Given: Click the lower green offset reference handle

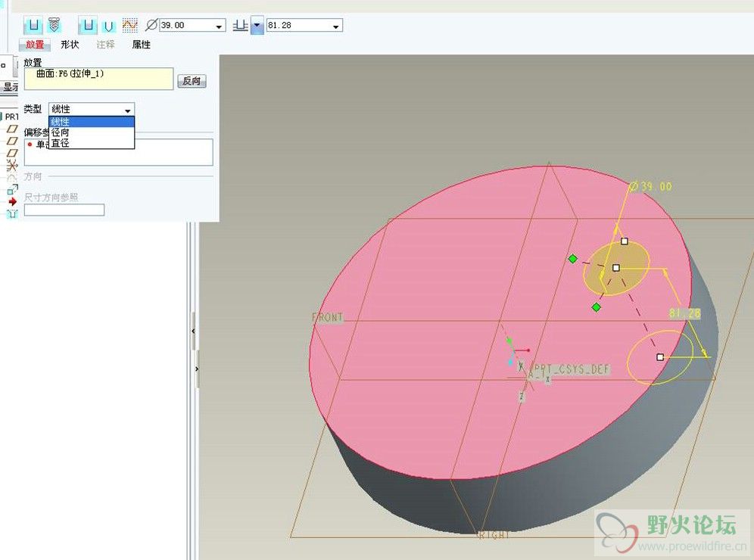Looking at the screenshot, I should (x=597, y=307).
